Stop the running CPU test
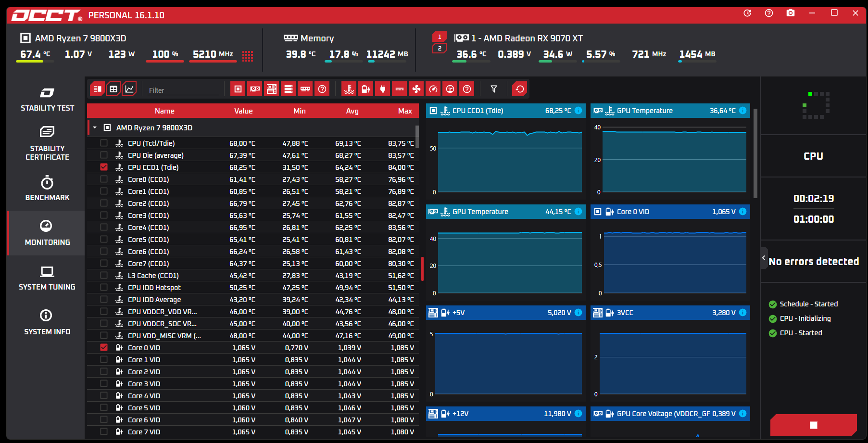This screenshot has height=443, width=868. pyautogui.click(x=814, y=425)
